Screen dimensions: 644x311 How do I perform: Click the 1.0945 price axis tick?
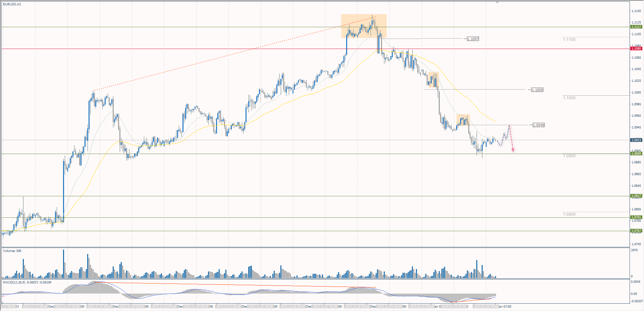(636, 127)
